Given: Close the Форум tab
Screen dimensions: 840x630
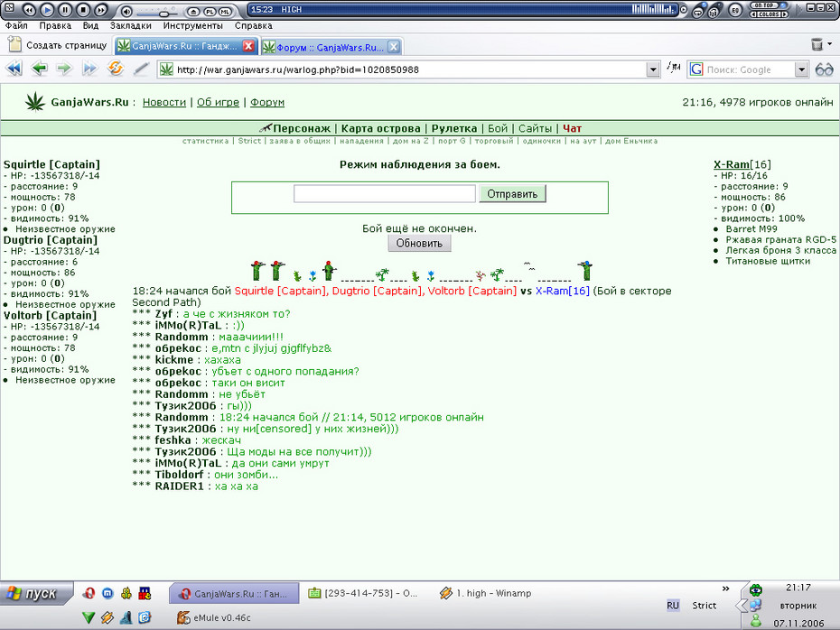Looking at the screenshot, I should click(394, 47).
